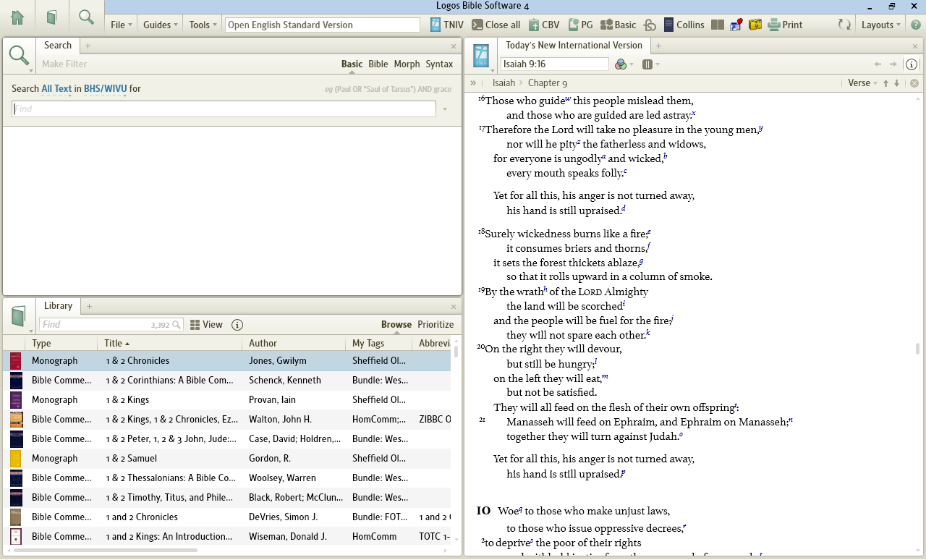
Task: Open the TNIV resource panel icon menu
Action: pos(481,56)
